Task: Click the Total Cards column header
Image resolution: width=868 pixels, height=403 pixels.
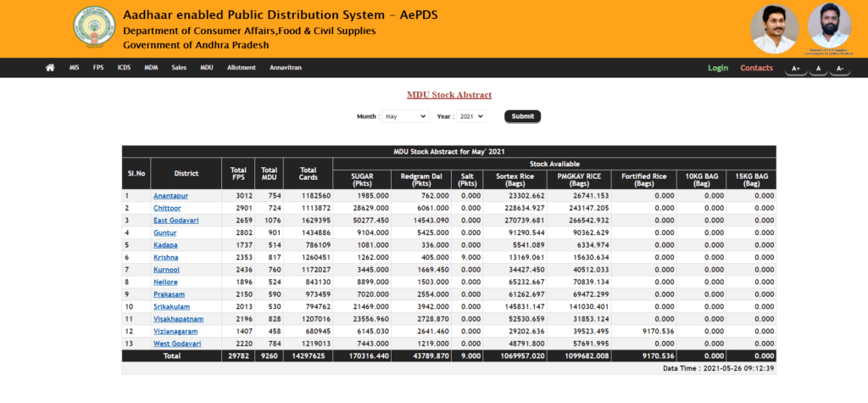Action: [x=309, y=174]
